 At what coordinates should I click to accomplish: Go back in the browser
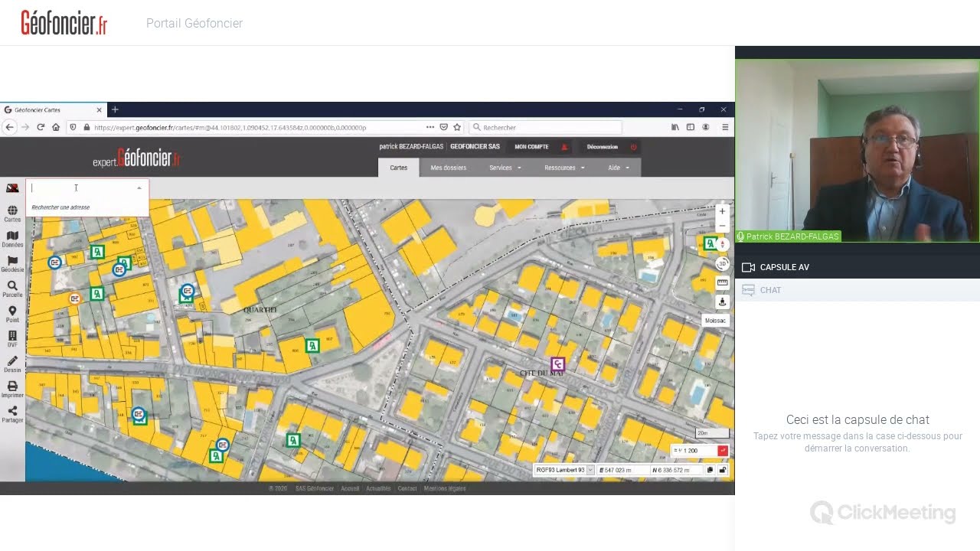pyautogui.click(x=9, y=127)
